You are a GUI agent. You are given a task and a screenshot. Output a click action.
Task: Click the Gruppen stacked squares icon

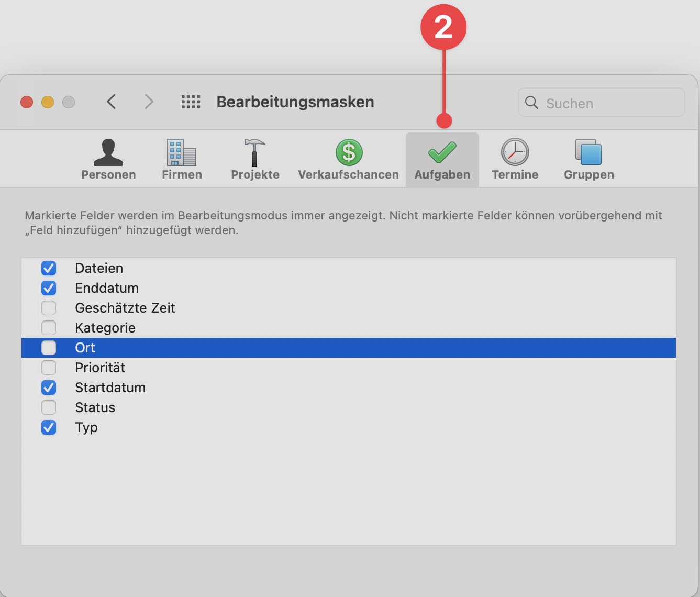pyautogui.click(x=588, y=152)
